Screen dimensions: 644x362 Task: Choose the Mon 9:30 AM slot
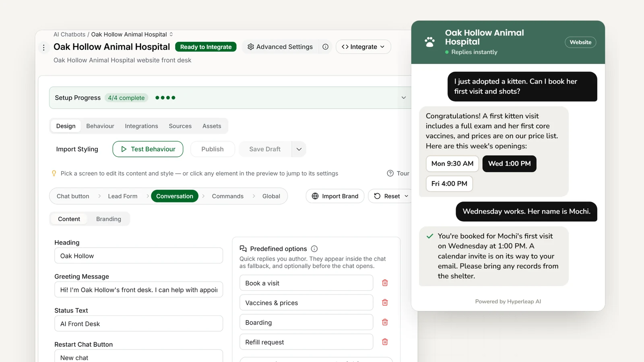pyautogui.click(x=452, y=164)
